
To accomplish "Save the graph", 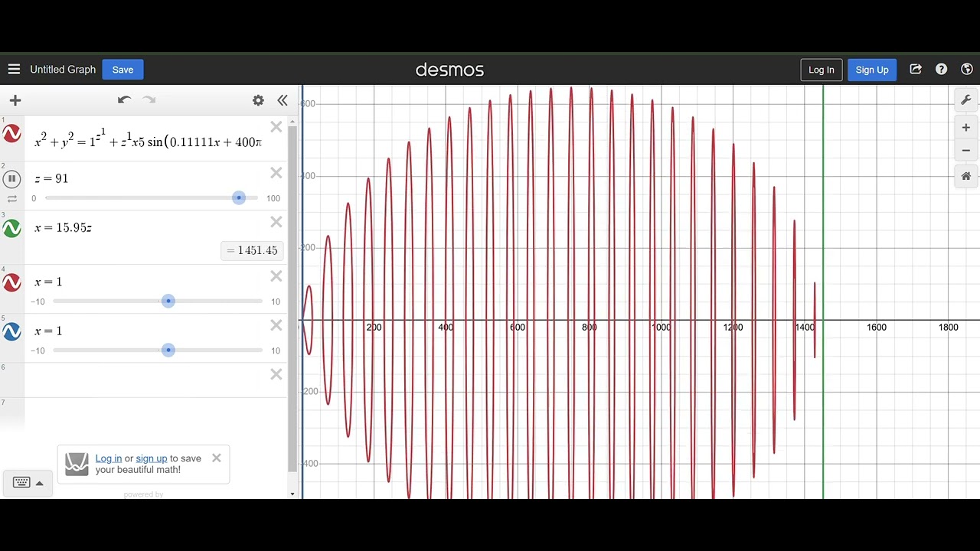I will coord(122,70).
